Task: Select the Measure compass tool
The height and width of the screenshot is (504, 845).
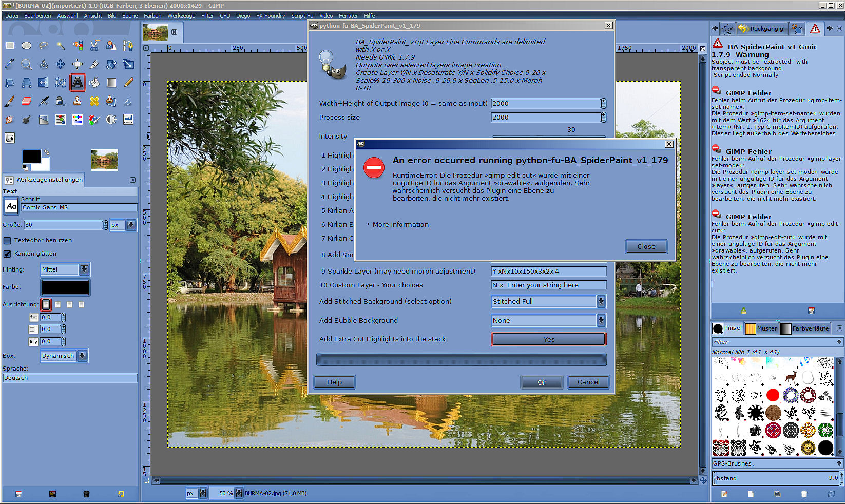Action: tap(44, 64)
